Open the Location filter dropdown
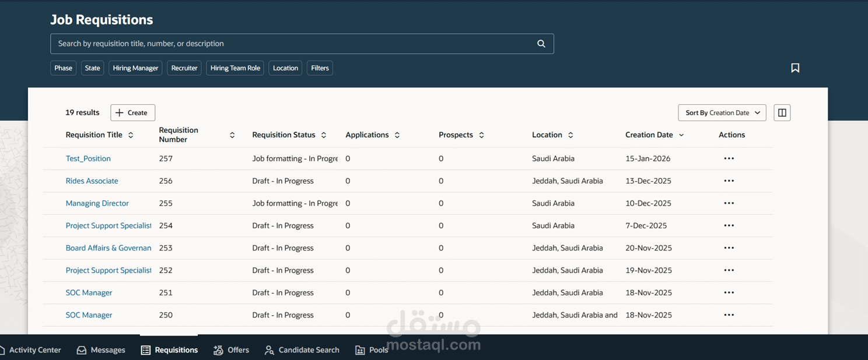 [285, 68]
